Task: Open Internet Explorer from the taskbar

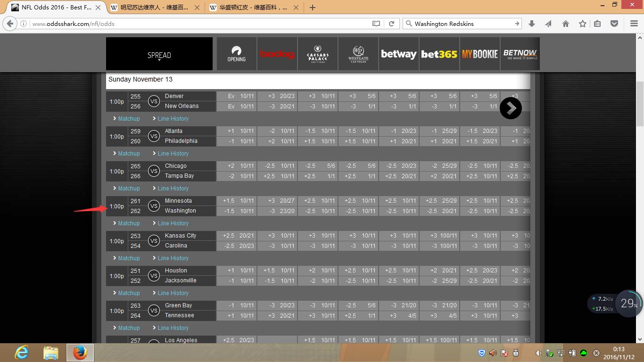Action: click(22, 352)
